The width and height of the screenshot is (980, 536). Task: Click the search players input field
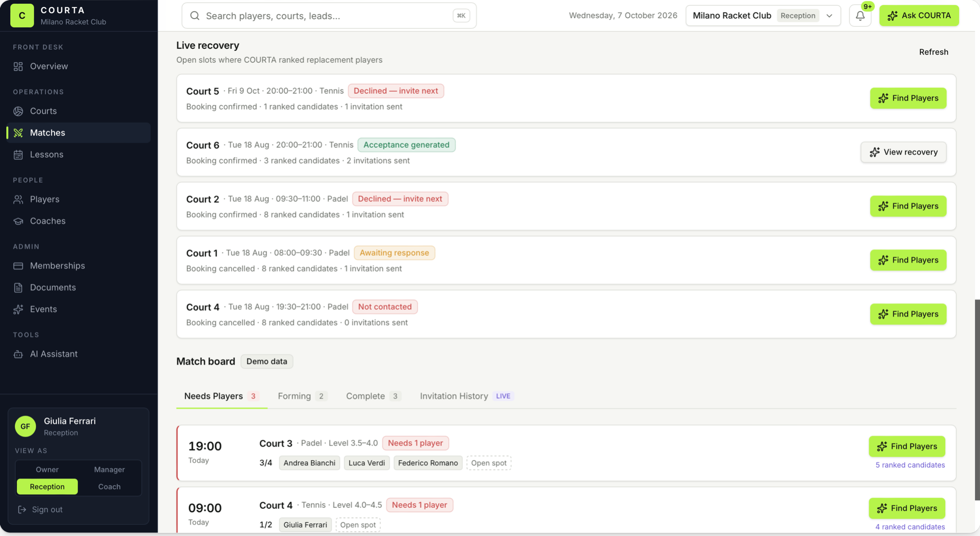pyautogui.click(x=329, y=16)
